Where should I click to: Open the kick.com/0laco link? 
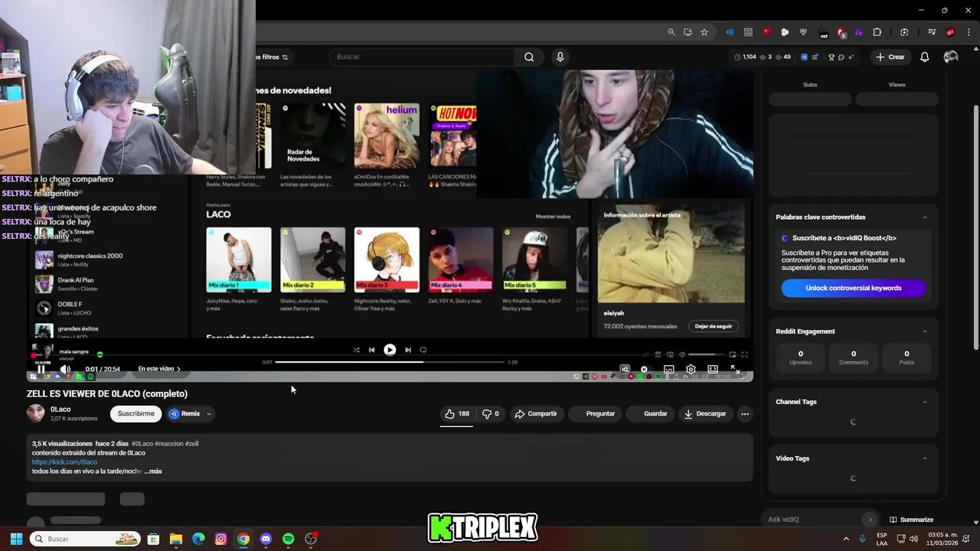pos(64,462)
